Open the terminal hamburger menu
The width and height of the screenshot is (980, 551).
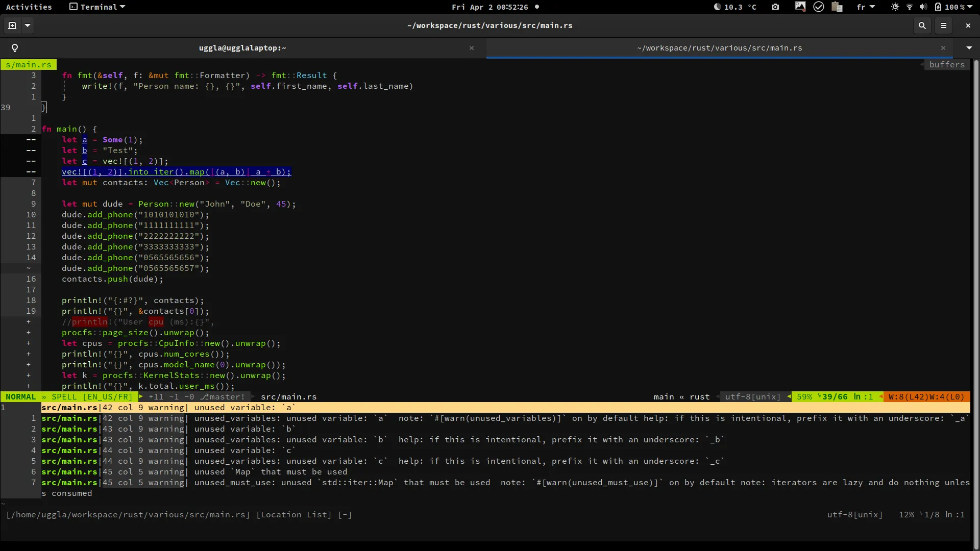pos(944,25)
